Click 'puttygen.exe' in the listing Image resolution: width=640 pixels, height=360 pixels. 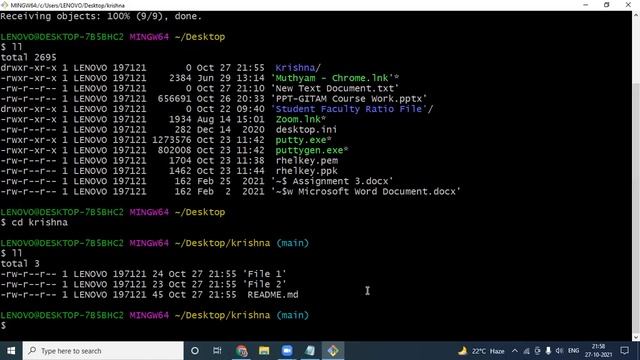coord(312,150)
